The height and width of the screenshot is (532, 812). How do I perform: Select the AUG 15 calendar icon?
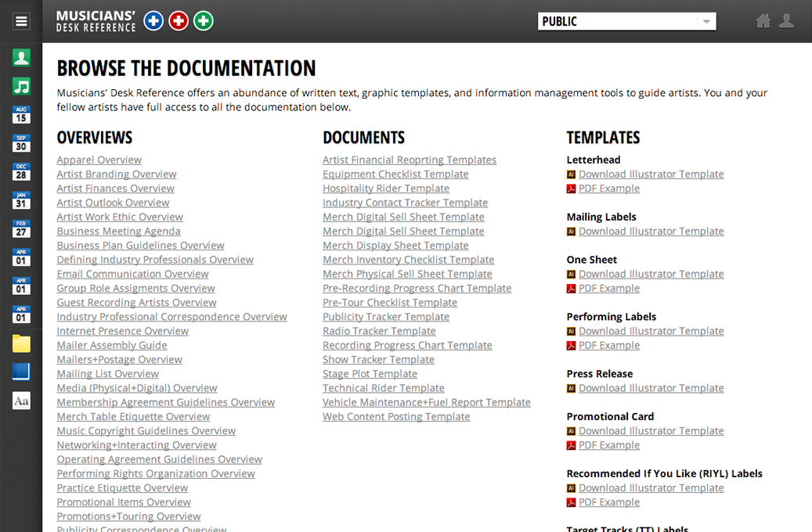click(21, 115)
